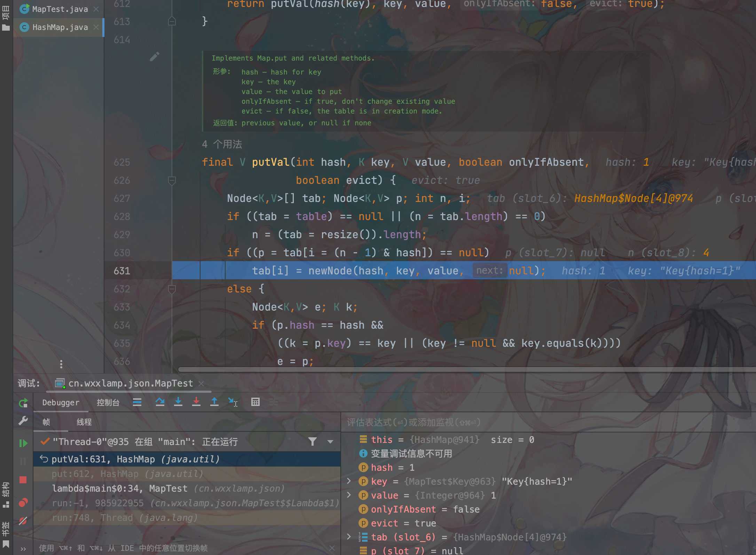756x555 pixels.
Task: Switch to the MapTest.java editor tab
Action: point(60,9)
